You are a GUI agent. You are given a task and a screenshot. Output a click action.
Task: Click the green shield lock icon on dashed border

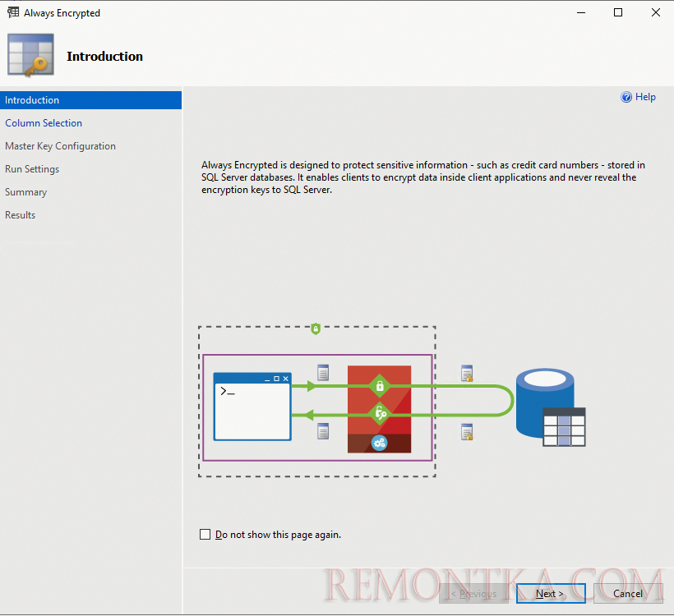coord(316,329)
